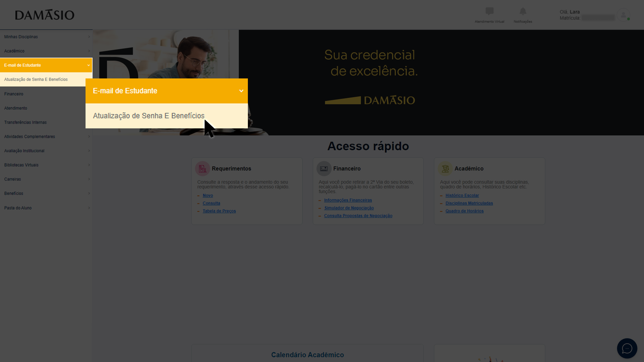
Task: Go to the Damásio logo home
Action: coord(45,15)
